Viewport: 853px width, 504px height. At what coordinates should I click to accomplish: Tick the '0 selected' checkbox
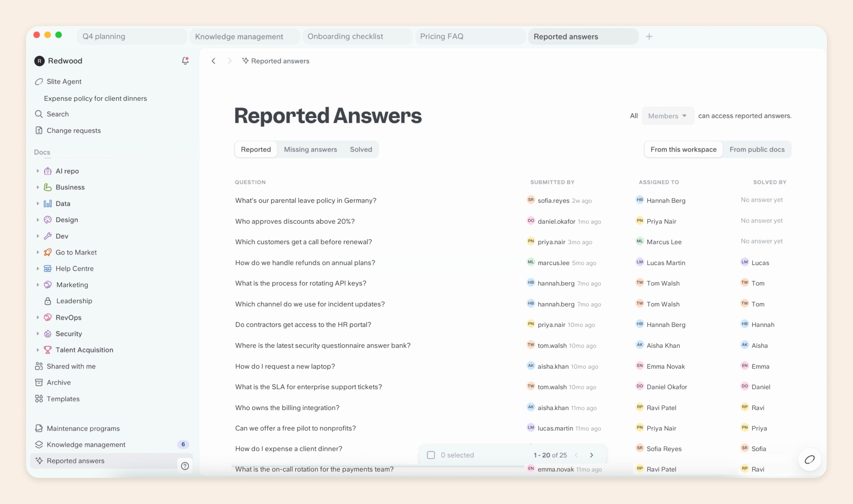431,455
